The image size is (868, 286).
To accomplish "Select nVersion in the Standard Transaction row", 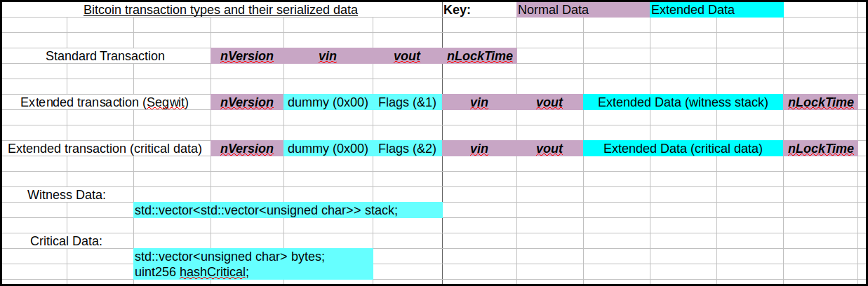I will click(247, 56).
